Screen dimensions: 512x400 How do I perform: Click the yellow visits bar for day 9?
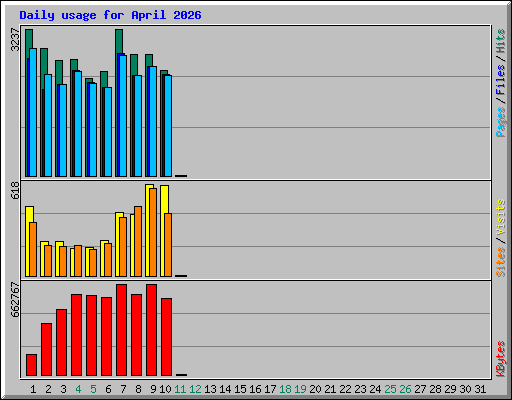coord(148,230)
